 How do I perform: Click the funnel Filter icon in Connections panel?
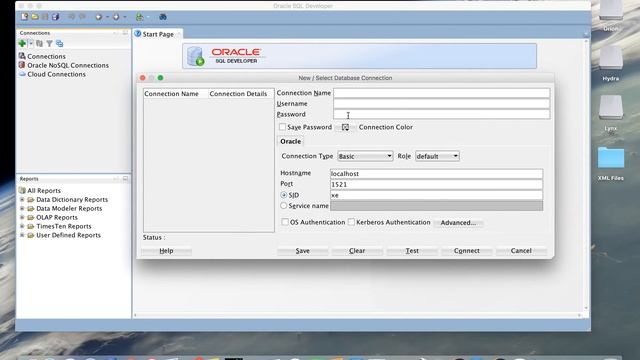click(x=49, y=43)
